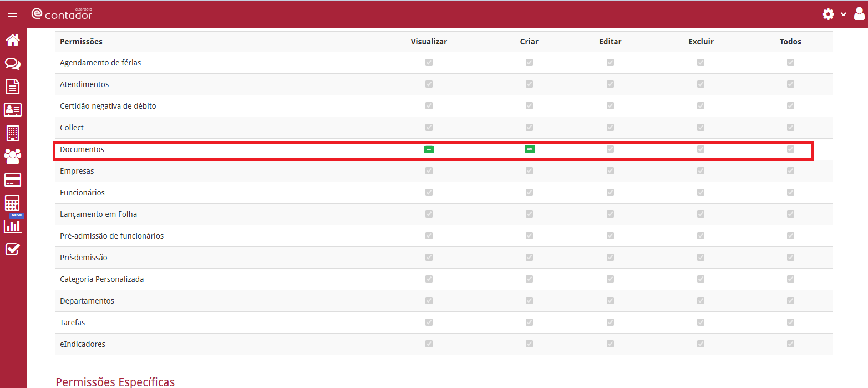The image size is (868, 388).
Task: Toggle Documentos Visualizar green checkbox
Action: [x=429, y=149]
